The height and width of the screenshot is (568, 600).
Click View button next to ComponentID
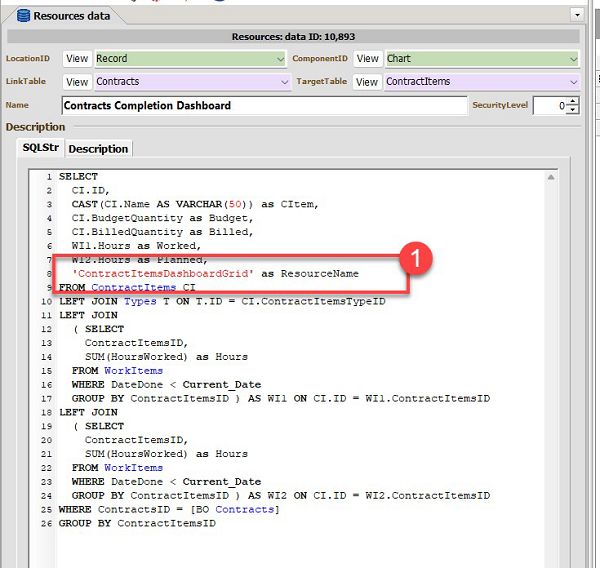tap(367, 59)
